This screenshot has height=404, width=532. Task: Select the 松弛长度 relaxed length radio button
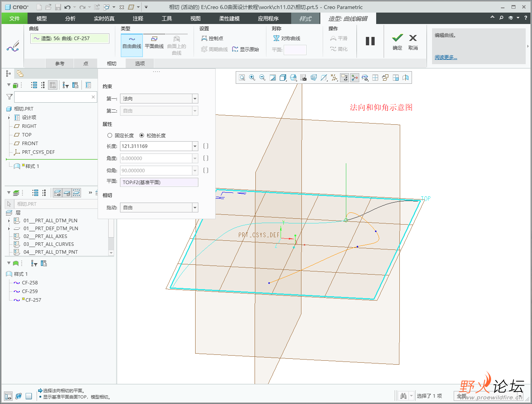(142, 135)
